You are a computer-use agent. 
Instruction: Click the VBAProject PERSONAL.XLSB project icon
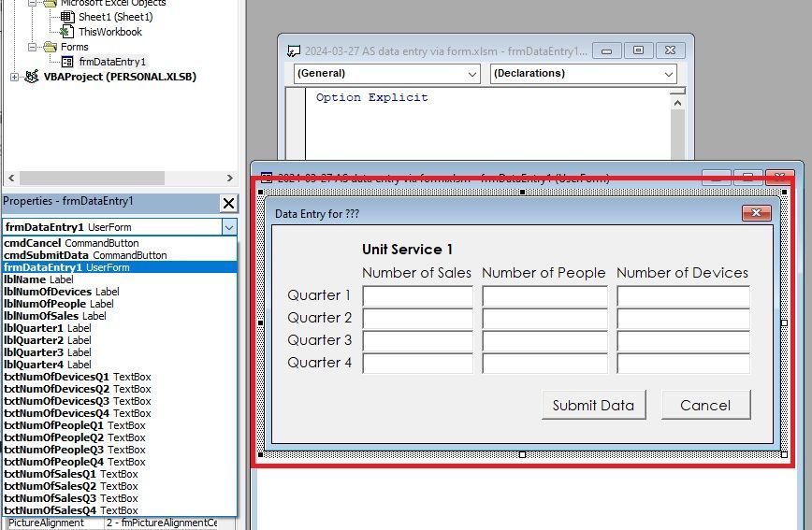click(x=32, y=77)
